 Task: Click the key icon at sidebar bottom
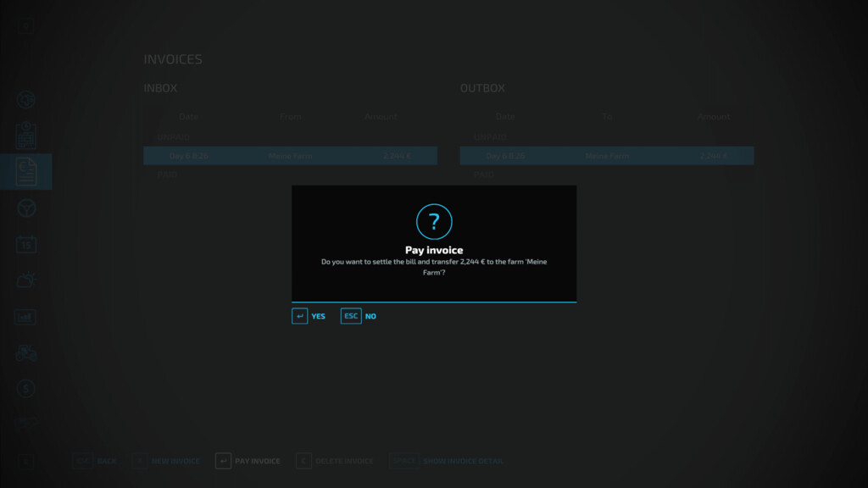click(x=25, y=462)
